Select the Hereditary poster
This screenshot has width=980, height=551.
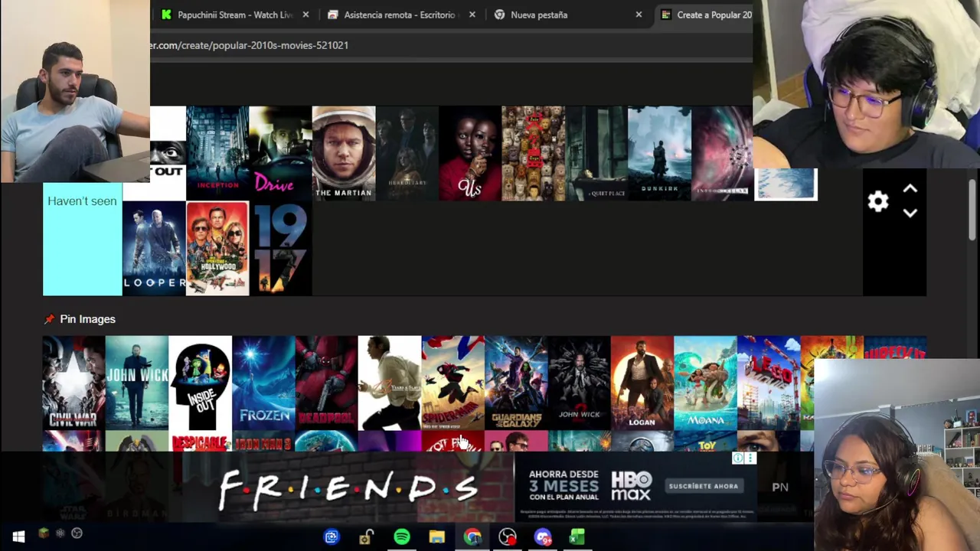click(407, 154)
